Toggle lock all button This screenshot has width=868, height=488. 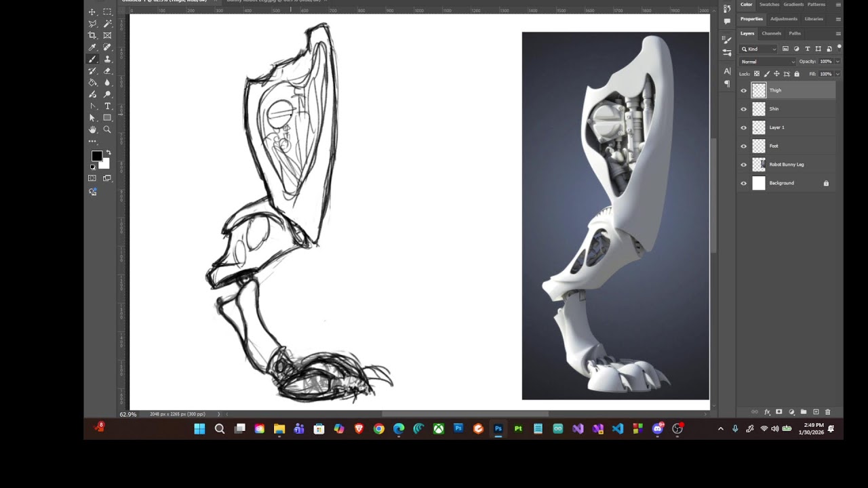coord(797,74)
